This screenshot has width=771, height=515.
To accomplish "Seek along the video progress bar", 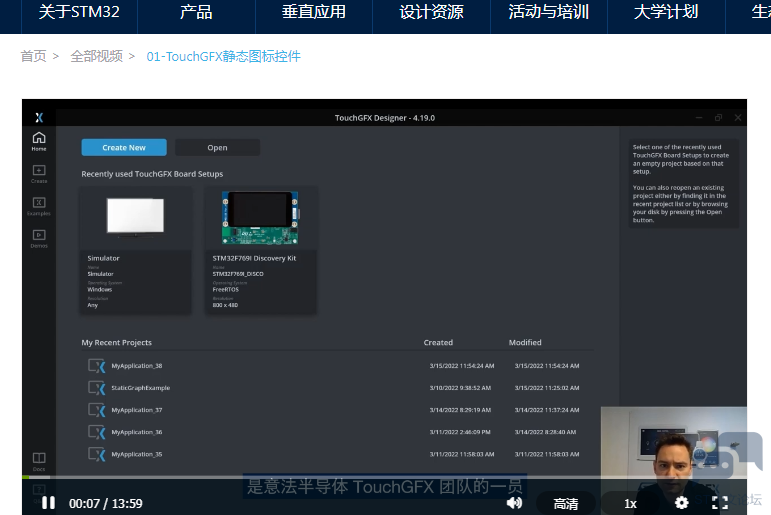I will coord(384,477).
